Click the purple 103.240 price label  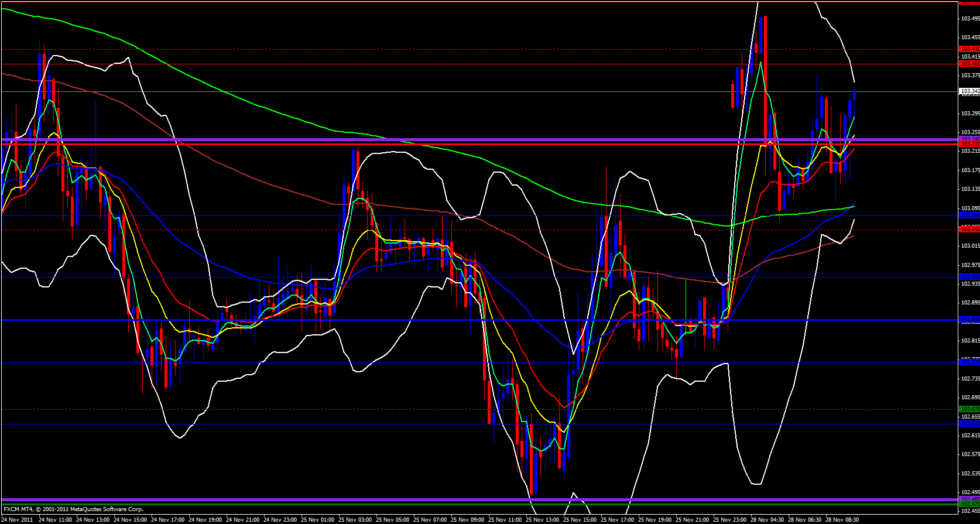(969, 139)
